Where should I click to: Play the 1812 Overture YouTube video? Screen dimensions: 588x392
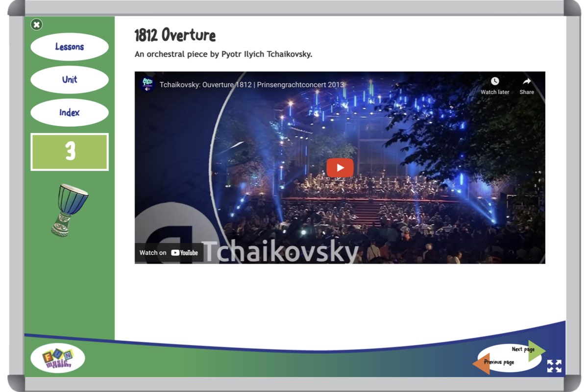click(x=340, y=168)
